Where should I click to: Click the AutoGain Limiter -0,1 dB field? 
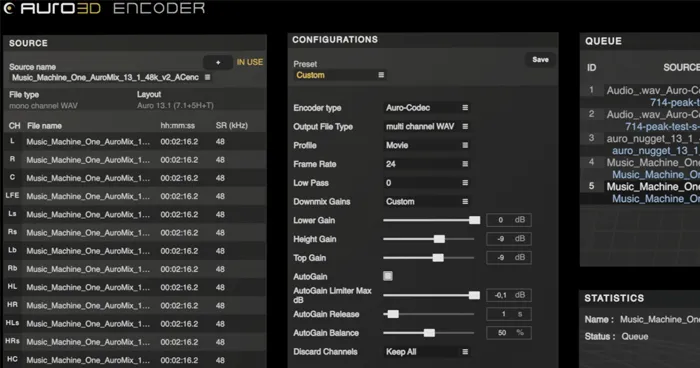point(509,295)
